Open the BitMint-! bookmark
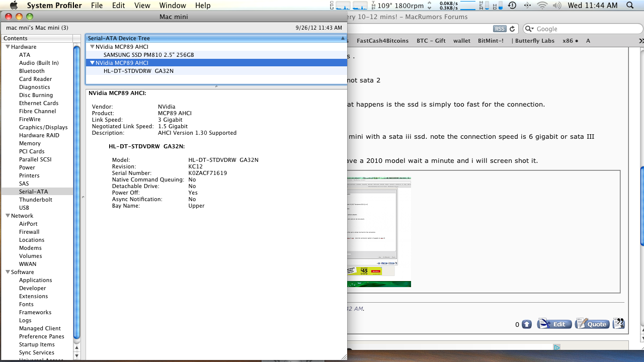The height and width of the screenshot is (362, 644). pyautogui.click(x=491, y=41)
